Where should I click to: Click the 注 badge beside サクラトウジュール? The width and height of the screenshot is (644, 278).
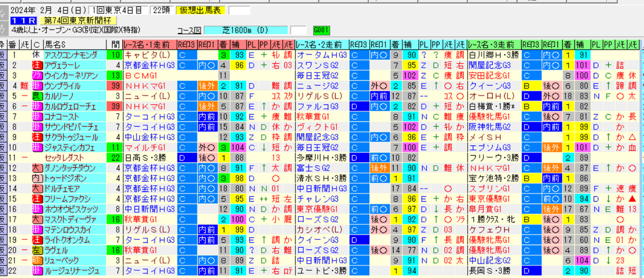click(x=37, y=137)
